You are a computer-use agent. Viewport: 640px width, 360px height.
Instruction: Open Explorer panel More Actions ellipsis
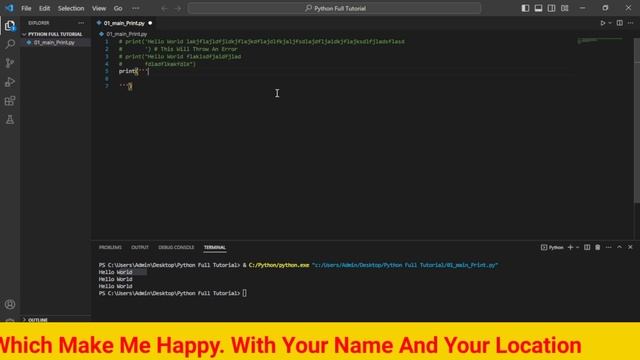pyautogui.click(x=81, y=23)
